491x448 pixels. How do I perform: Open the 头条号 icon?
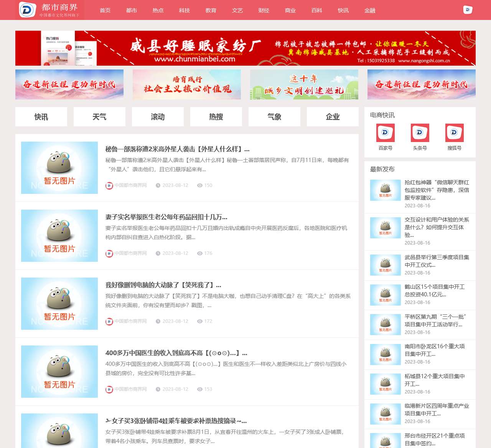(x=420, y=133)
